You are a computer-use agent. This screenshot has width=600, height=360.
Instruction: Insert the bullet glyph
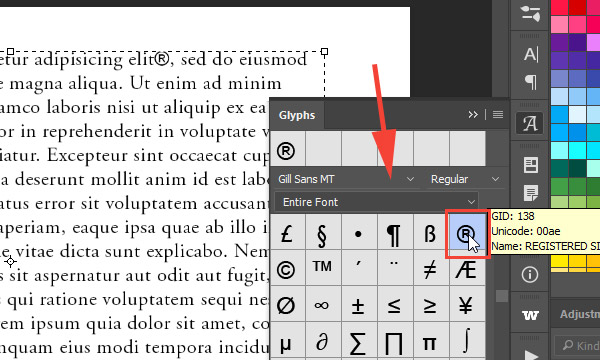[x=359, y=233]
